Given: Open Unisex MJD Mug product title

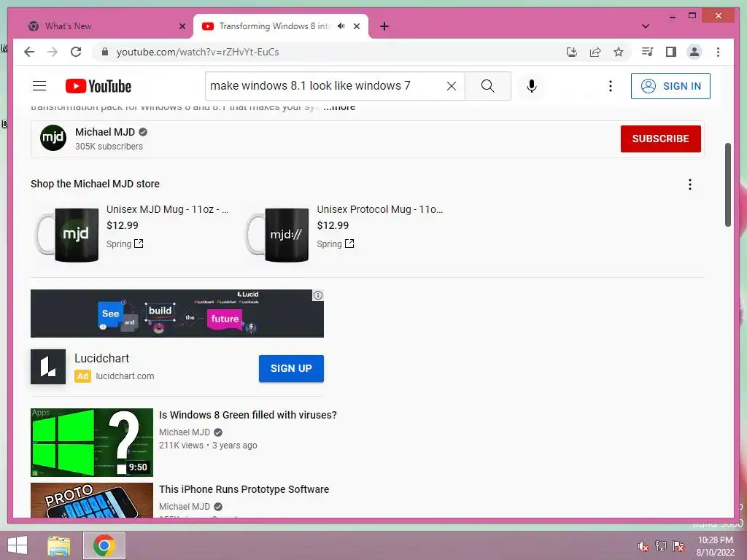Looking at the screenshot, I should click(167, 209).
